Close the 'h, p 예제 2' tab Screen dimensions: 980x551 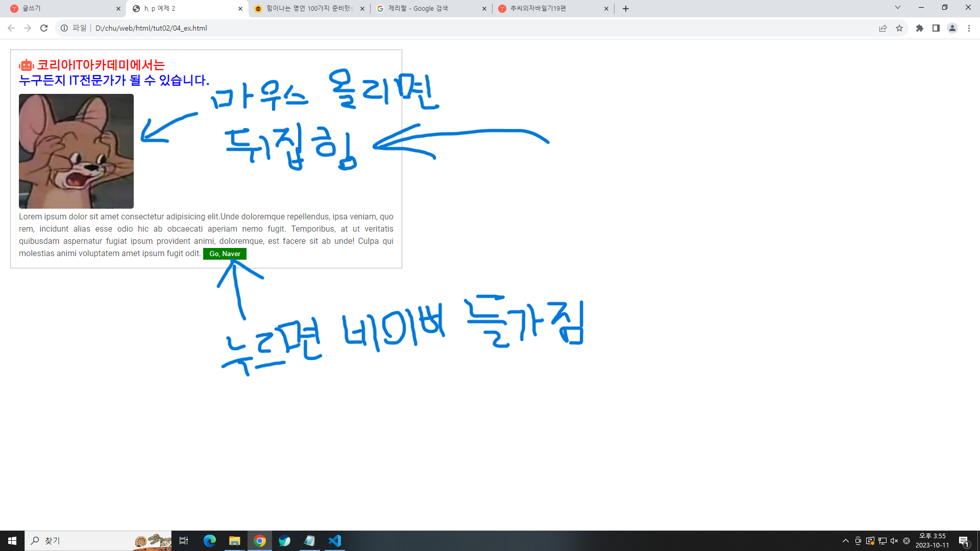pyautogui.click(x=240, y=9)
